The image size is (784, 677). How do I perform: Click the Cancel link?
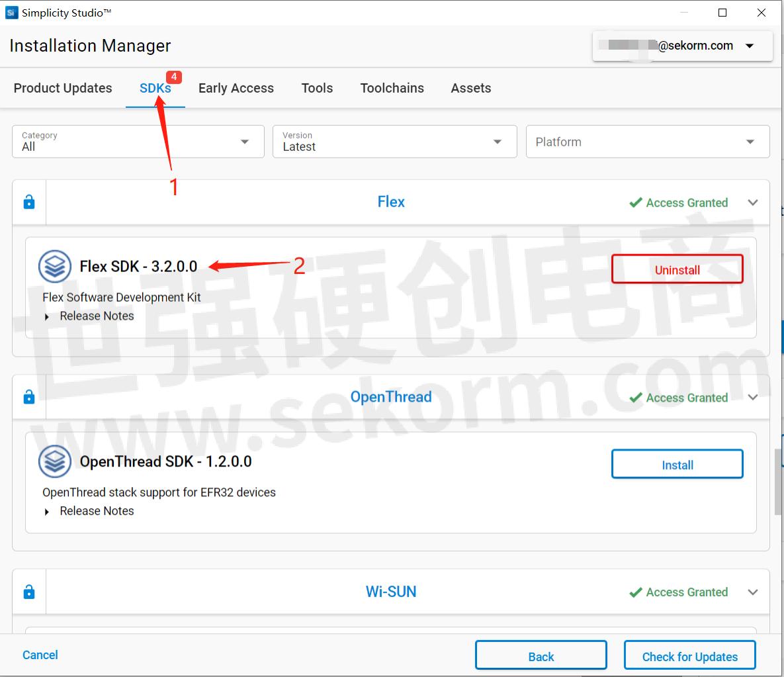pyautogui.click(x=40, y=654)
